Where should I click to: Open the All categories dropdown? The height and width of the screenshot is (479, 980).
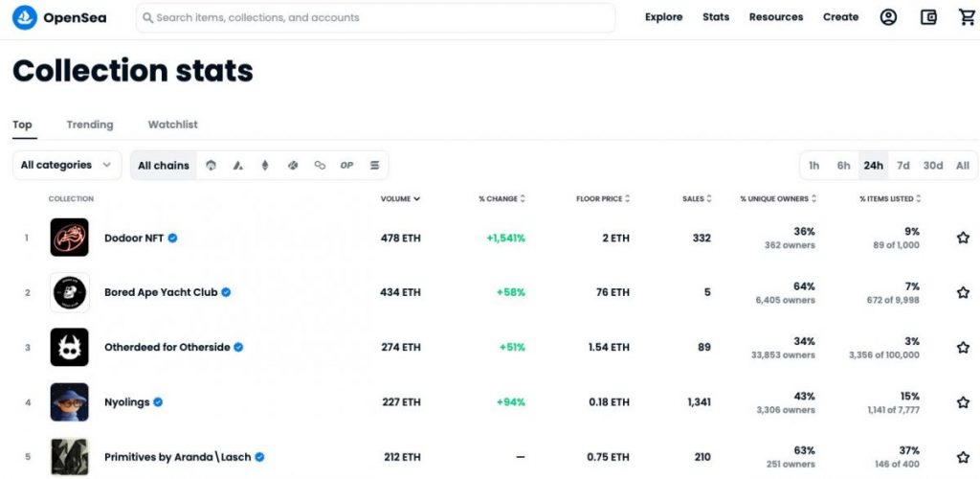[x=67, y=165]
